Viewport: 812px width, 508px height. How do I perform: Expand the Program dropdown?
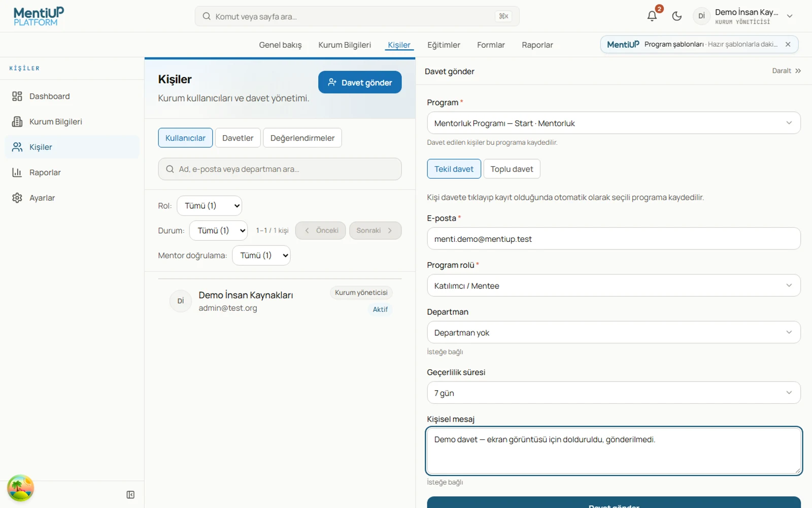[x=614, y=123]
